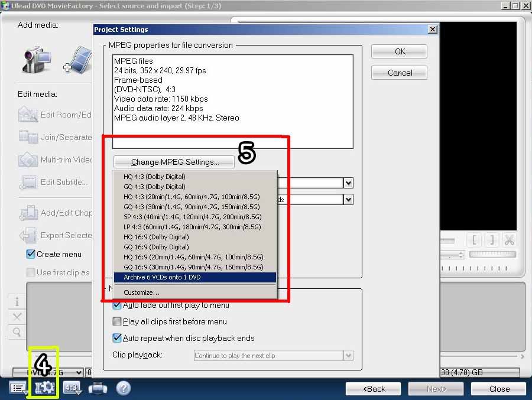Click the Back button
This screenshot has height=400, width=532.
(x=373, y=389)
